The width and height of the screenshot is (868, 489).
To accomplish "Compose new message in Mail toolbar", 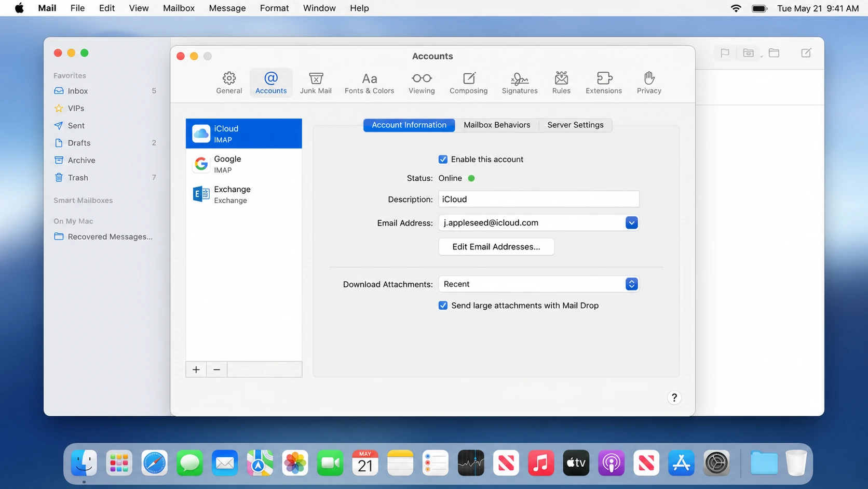I will click(806, 52).
